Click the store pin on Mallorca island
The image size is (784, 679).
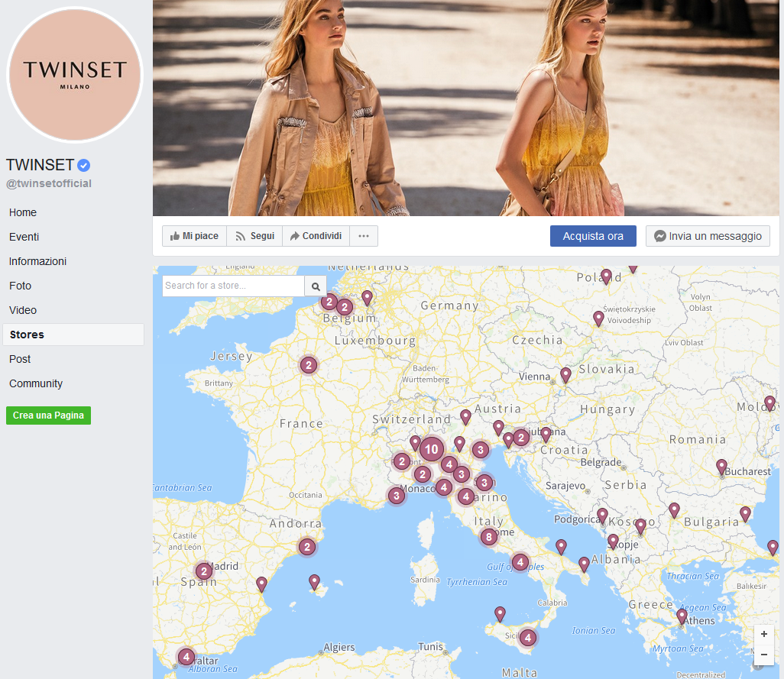[314, 582]
